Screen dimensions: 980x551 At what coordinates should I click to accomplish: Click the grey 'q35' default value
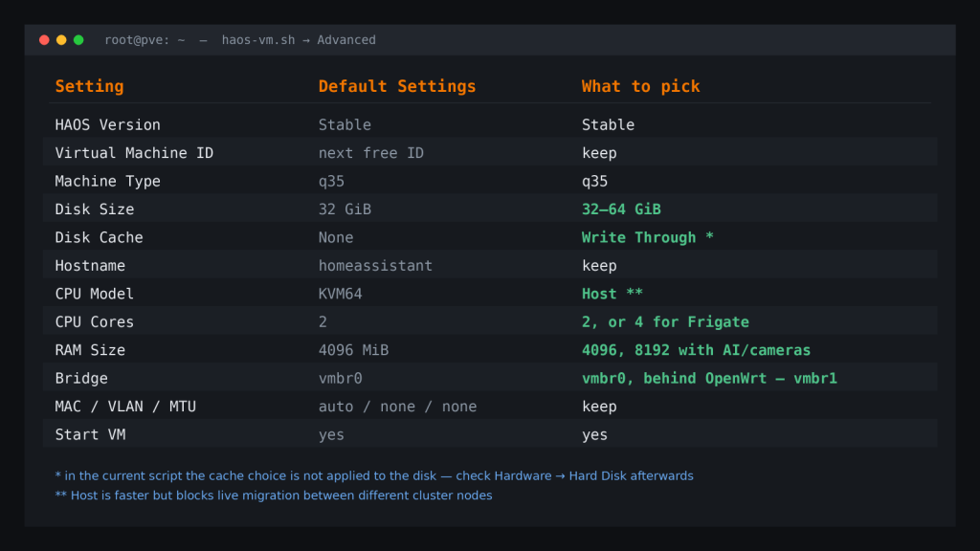pyautogui.click(x=331, y=181)
